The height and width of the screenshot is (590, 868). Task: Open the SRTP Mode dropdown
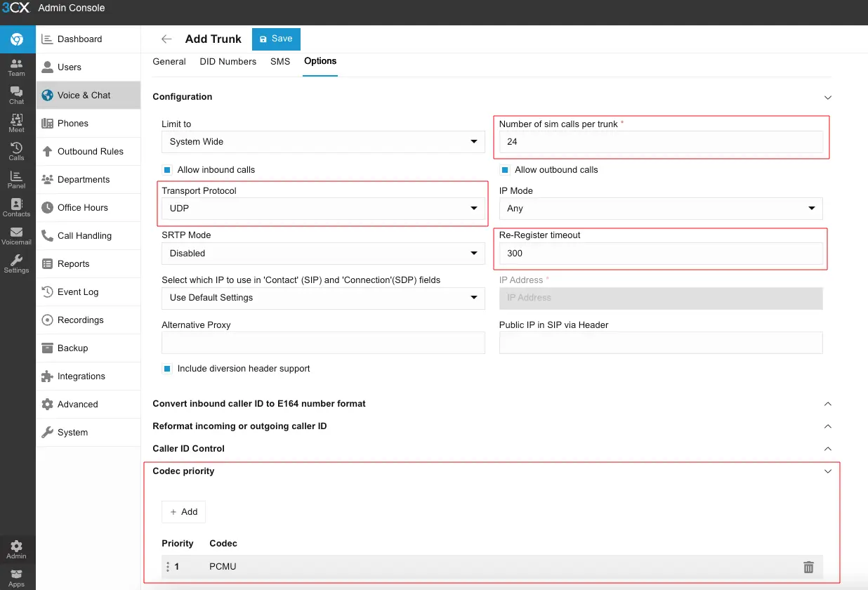point(323,253)
